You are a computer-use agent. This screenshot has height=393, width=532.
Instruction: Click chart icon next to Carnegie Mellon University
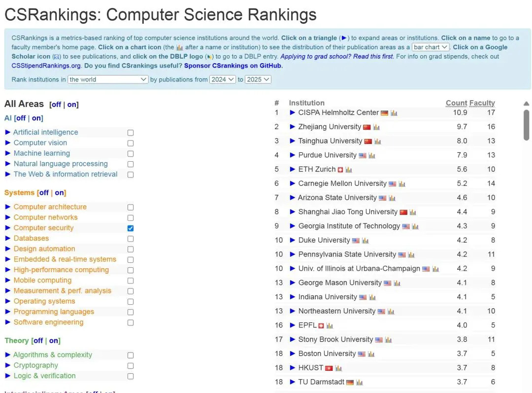[x=402, y=184]
